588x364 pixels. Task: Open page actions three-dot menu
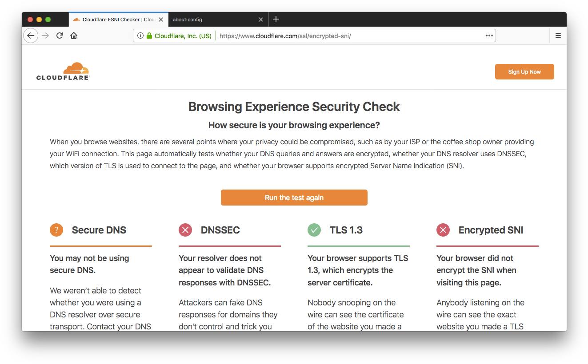[489, 36]
